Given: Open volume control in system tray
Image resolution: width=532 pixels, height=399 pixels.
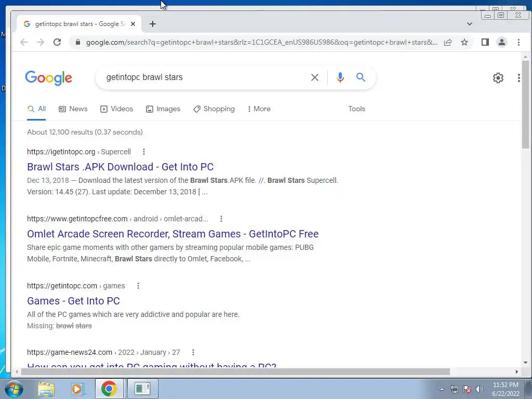Looking at the screenshot, I should click(480, 390).
